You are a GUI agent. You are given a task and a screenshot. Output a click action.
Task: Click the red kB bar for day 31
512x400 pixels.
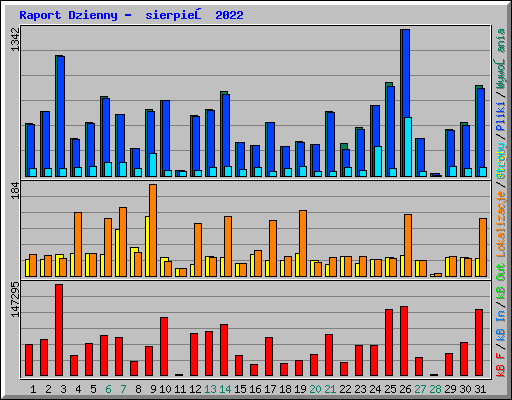pos(479,343)
